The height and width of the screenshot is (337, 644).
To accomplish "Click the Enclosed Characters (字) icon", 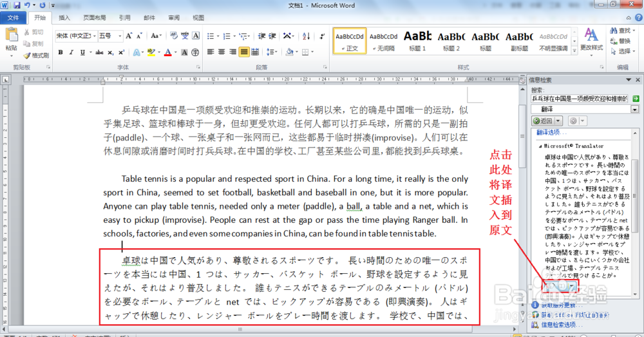I will pos(195,52).
